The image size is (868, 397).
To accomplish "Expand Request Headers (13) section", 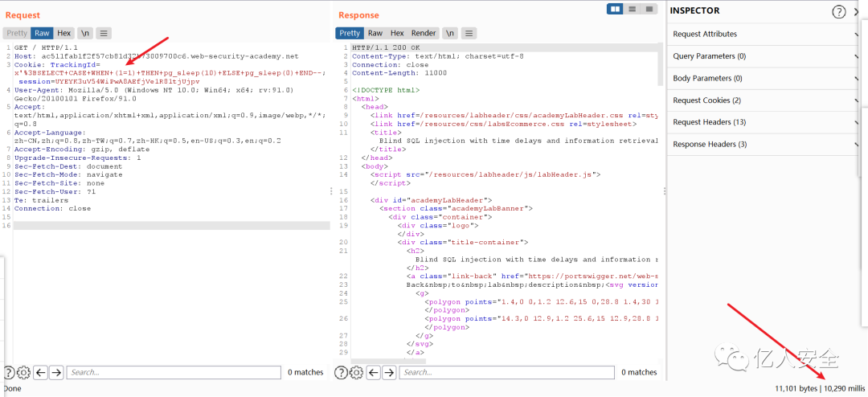I will pos(764,122).
